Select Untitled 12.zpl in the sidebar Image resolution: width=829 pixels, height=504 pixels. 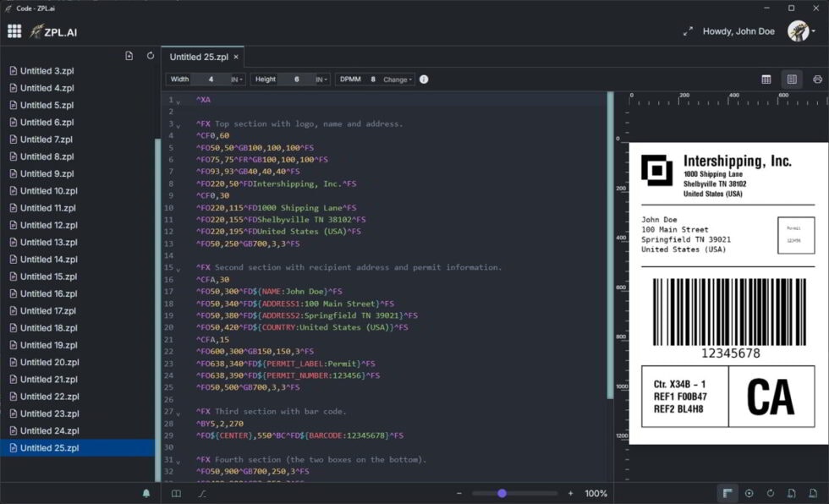point(47,225)
